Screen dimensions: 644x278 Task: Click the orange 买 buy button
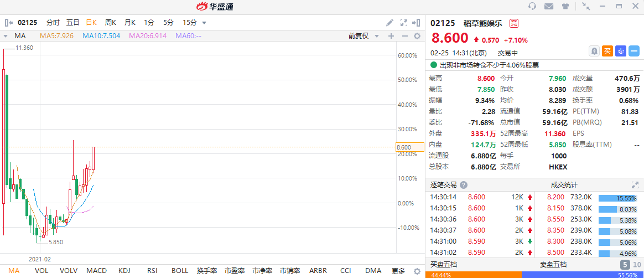click(x=607, y=51)
